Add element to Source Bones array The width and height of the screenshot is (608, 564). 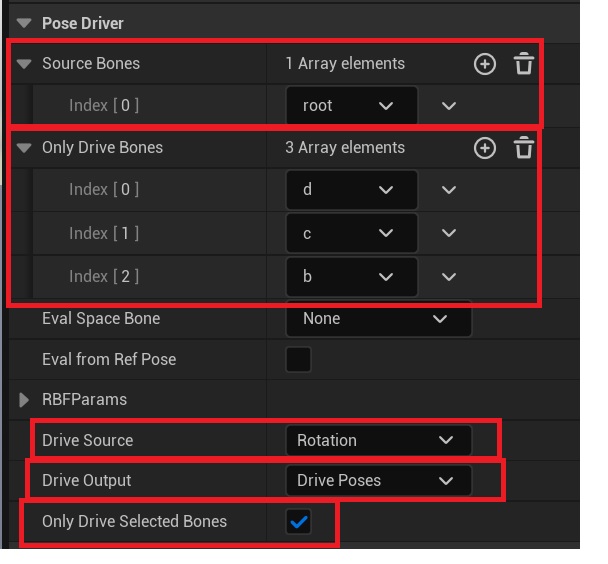(484, 64)
